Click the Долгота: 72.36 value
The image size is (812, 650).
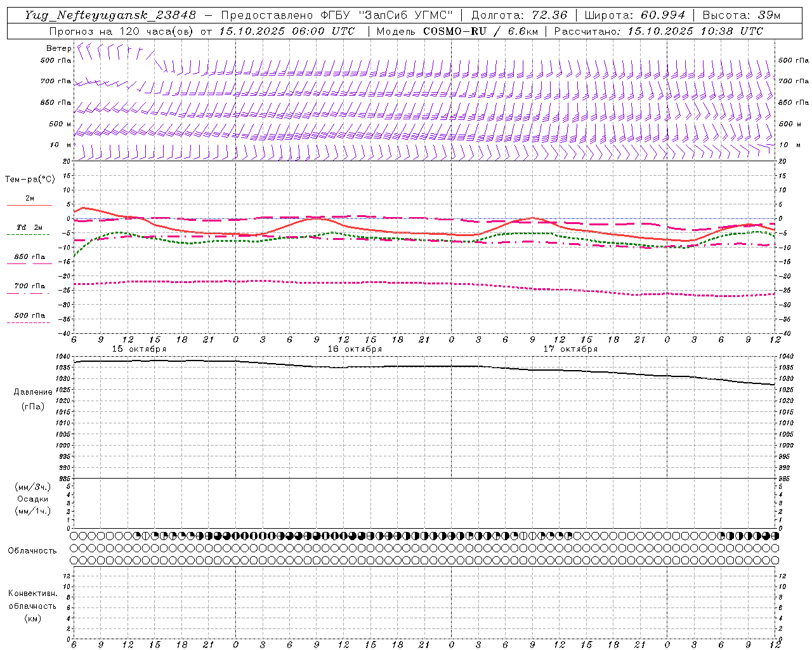pos(519,15)
